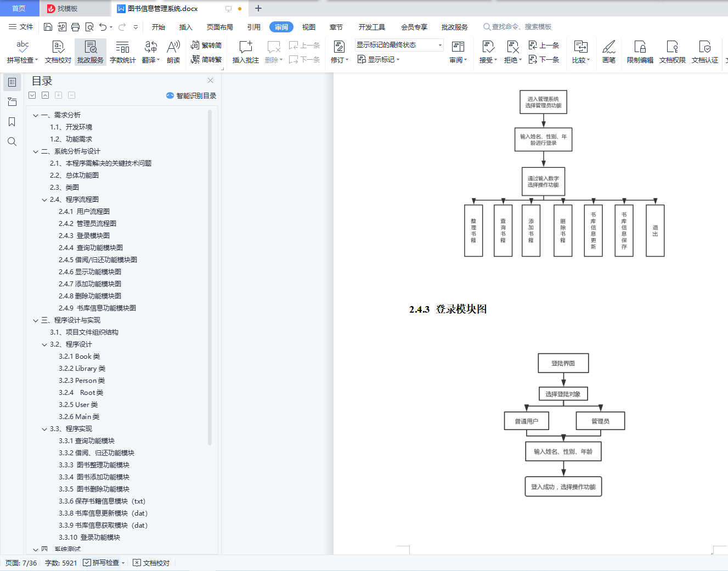Open the 审阅 pane button
The width and height of the screenshot is (728, 571).
[x=458, y=52]
